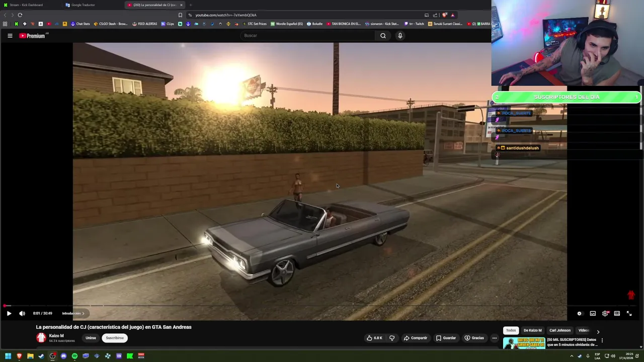Turn on subtitles in the player
This screenshot has width=644, height=362.
pos(593,313)
